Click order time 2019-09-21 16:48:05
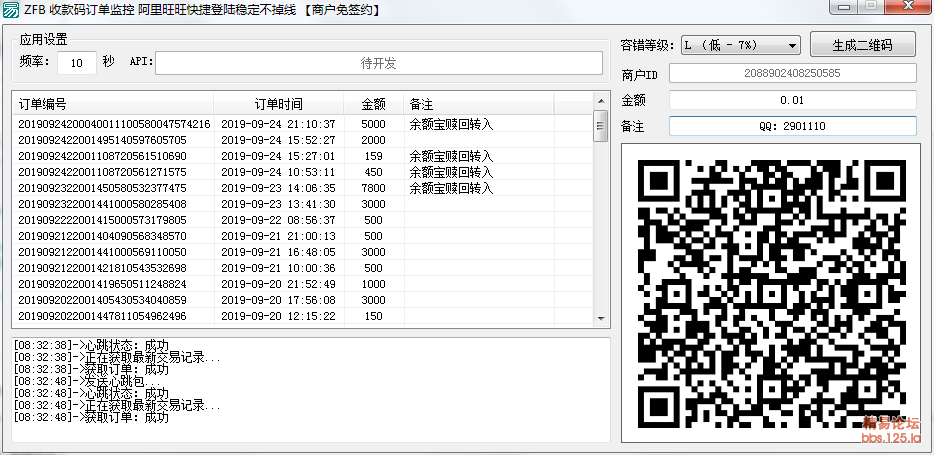Viewport: 934px width, 455px height. click(278, 253)
